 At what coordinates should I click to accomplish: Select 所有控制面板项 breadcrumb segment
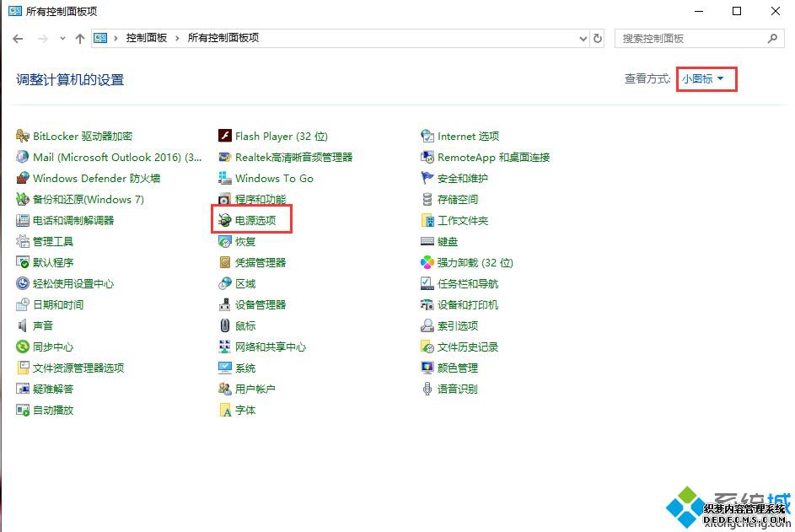coord(223,39)
